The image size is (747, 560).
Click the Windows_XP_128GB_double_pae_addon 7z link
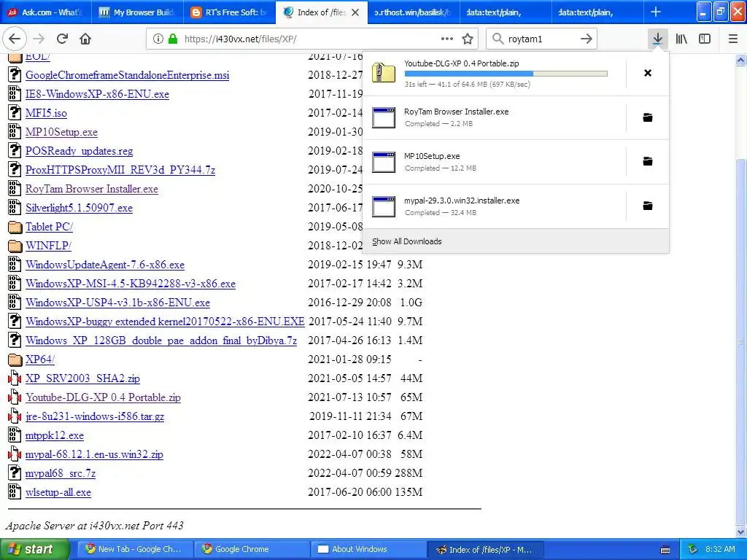[x=161, y=341]
